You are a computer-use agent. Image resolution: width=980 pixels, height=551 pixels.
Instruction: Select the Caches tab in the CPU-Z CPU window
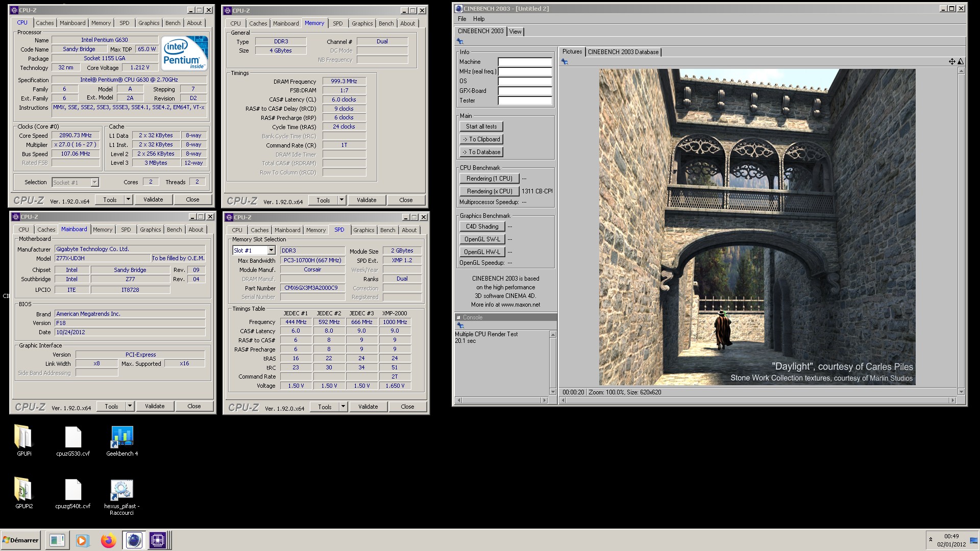(44, 23)
